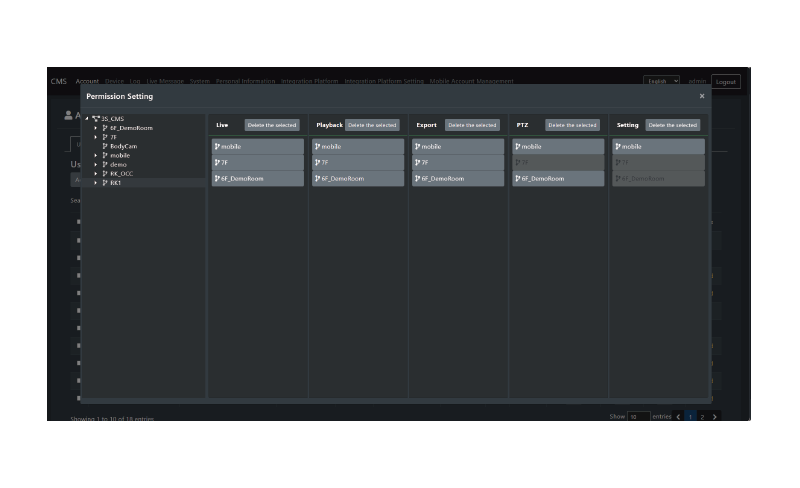Close the Permission Setting dialog

pyautogui.click(x=702, y=96)
